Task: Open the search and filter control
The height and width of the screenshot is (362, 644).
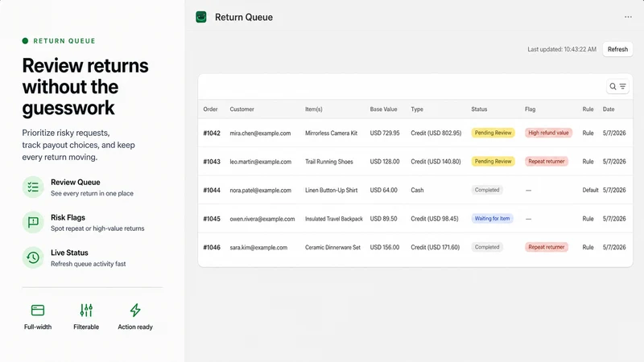Action: [x=617, y=86]
